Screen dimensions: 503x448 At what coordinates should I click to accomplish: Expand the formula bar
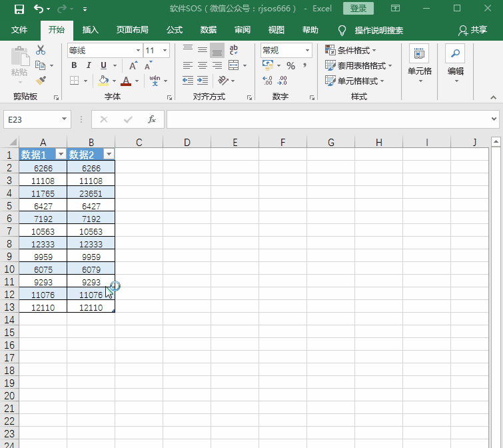(494, 119)
